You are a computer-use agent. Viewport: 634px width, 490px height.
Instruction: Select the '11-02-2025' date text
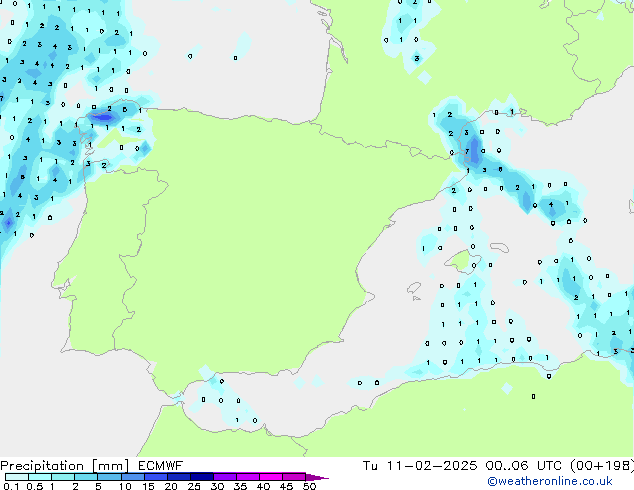point(431,466)
